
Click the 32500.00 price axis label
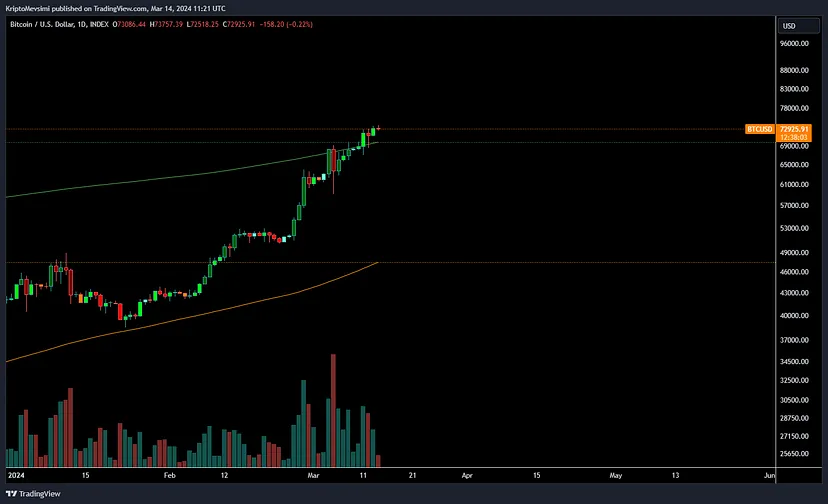pyautogui.click(x=794, y=380)
